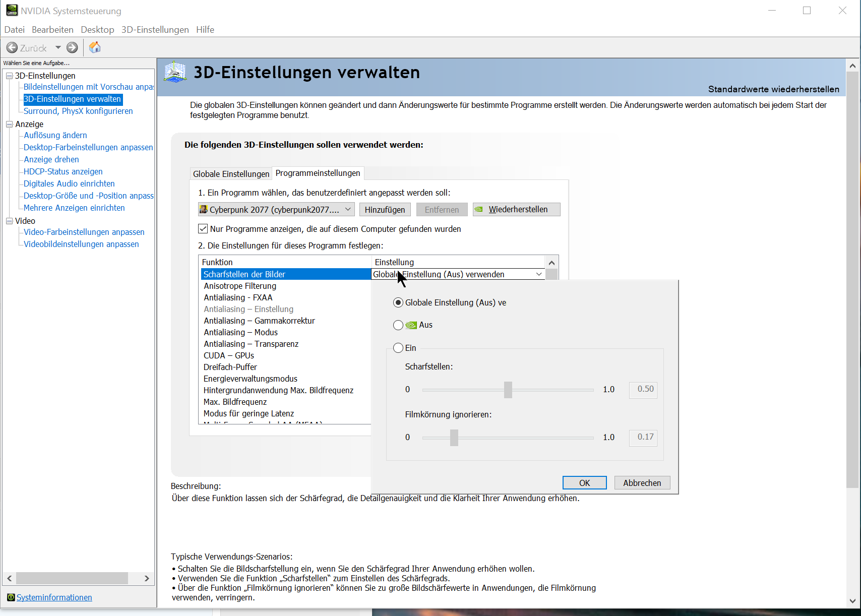This screenshot has width=861, height=616.
Task: Click the settings list scroll-up arrow
Action: point(551,263)
